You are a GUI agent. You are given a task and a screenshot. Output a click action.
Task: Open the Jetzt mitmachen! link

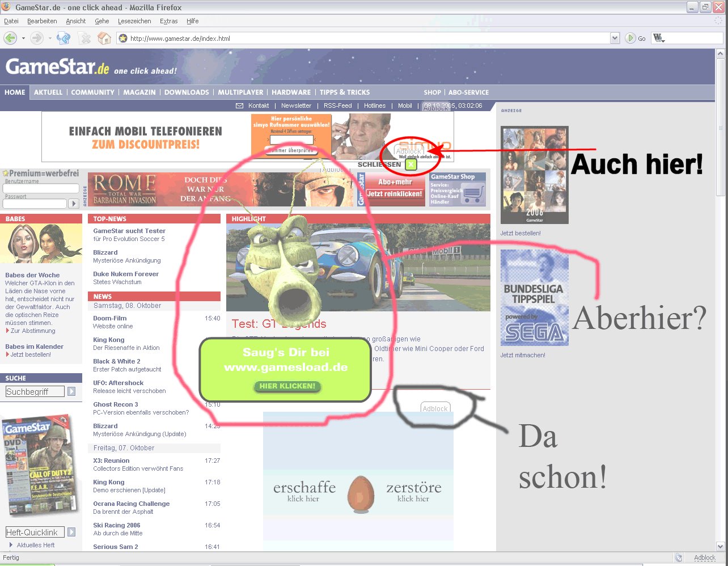click(x=523, y=355)
